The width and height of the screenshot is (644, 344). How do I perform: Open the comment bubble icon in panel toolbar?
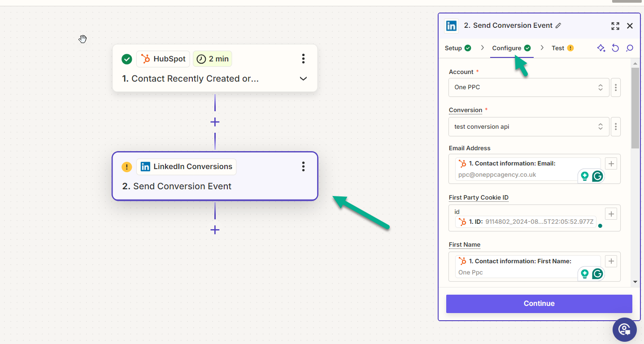(x=630, y=48)
